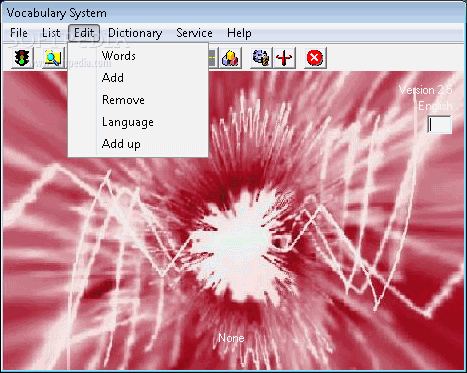The image size is (467, 373).
Task: Click the traffic light toolbar icon
Action: pyautogui.click(x=22, y=58)
